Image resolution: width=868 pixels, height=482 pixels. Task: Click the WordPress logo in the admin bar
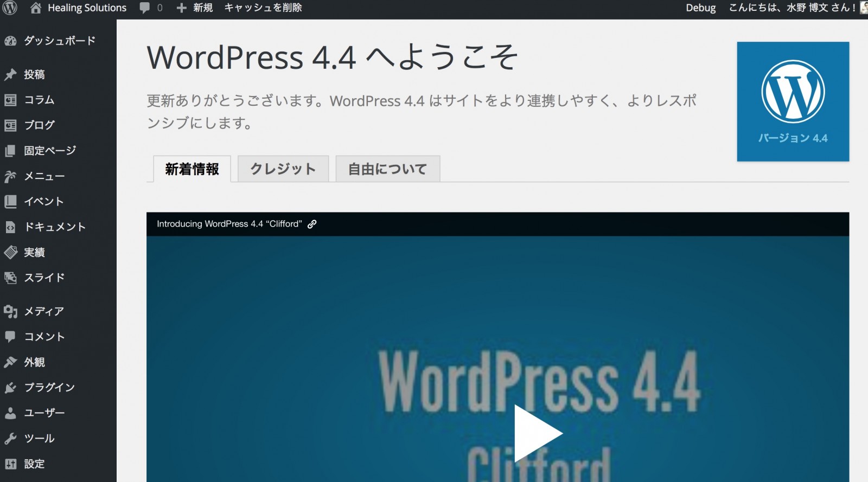pyautogui.click(x=10, y=8)
